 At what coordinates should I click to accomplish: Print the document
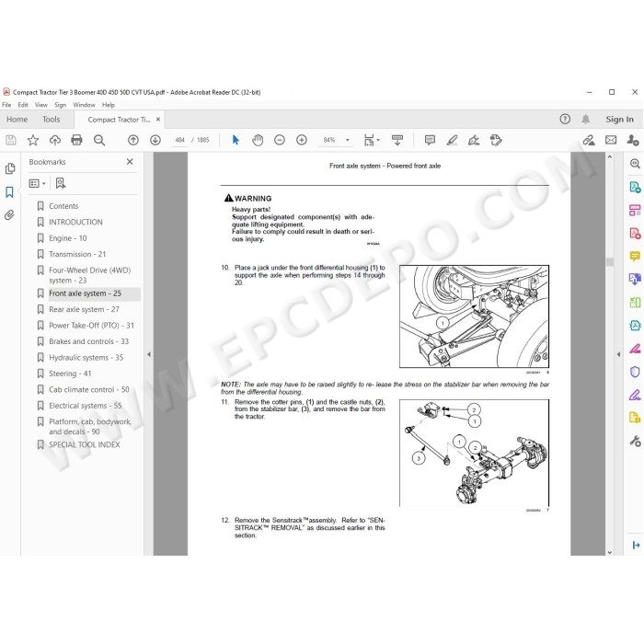point(76,140)
